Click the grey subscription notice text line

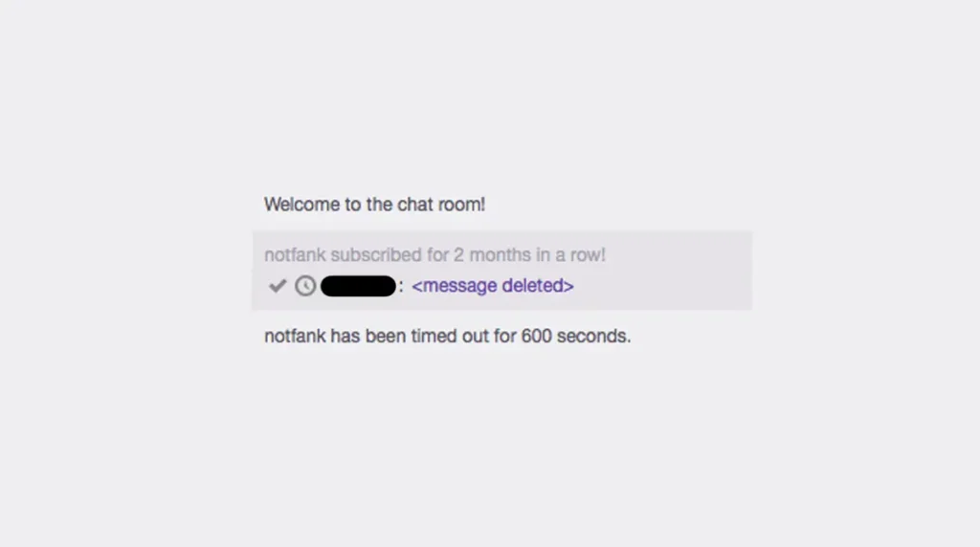coord(435,254)
